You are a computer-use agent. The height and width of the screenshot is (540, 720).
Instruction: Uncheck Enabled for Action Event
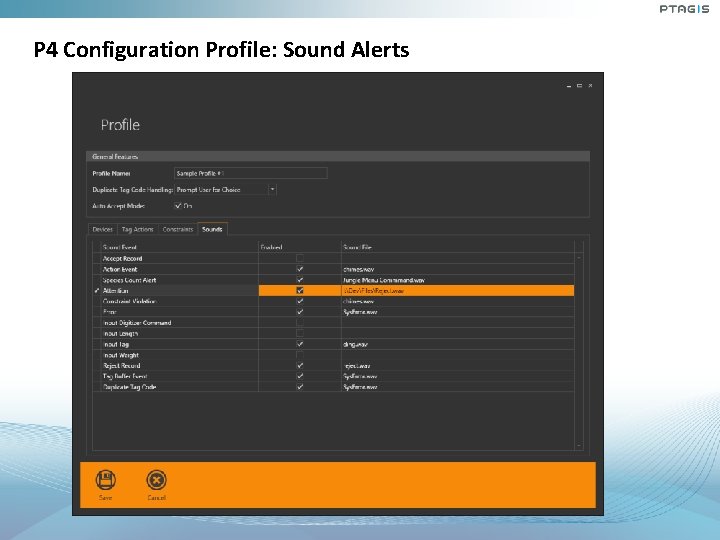pyautogui.click(x=300, y=269)
